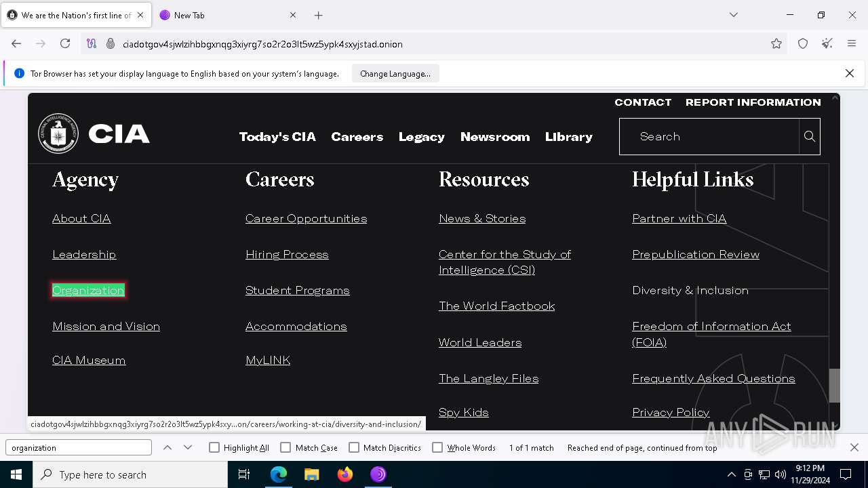
Task: Close the find bar
Action: pos(854,447)
